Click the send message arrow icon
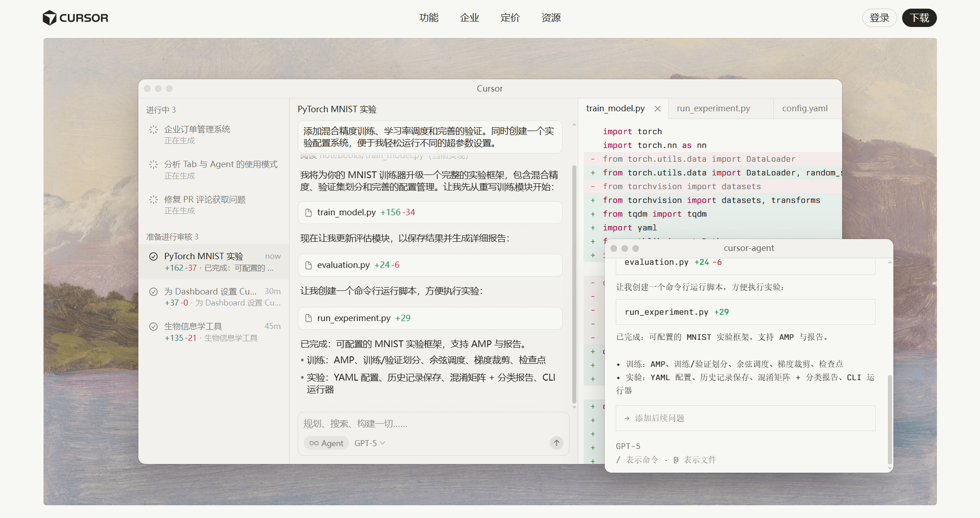The width and height of the screenshot is (980, 518). pos(556,443)
